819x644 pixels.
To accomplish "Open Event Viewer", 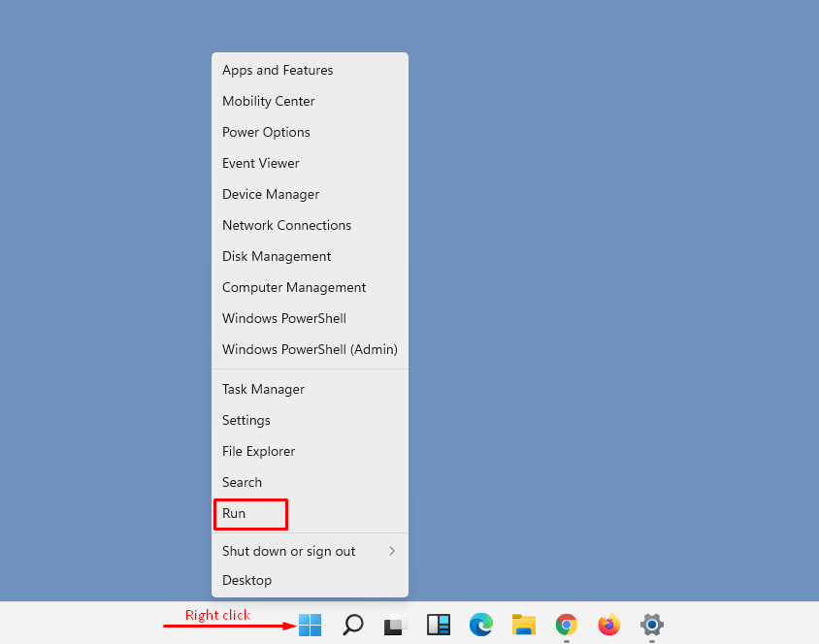I will click(260, 163).
